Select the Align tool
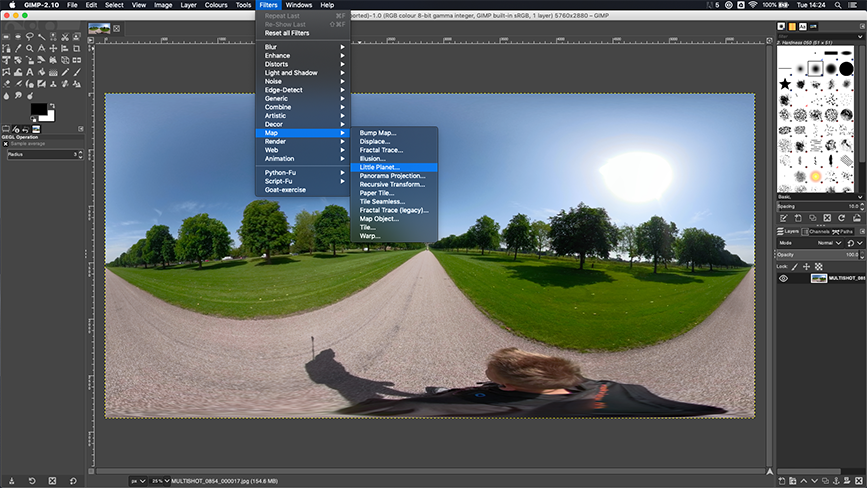The width and height of the screenshot is (867, 488). (x=65, y=49)
